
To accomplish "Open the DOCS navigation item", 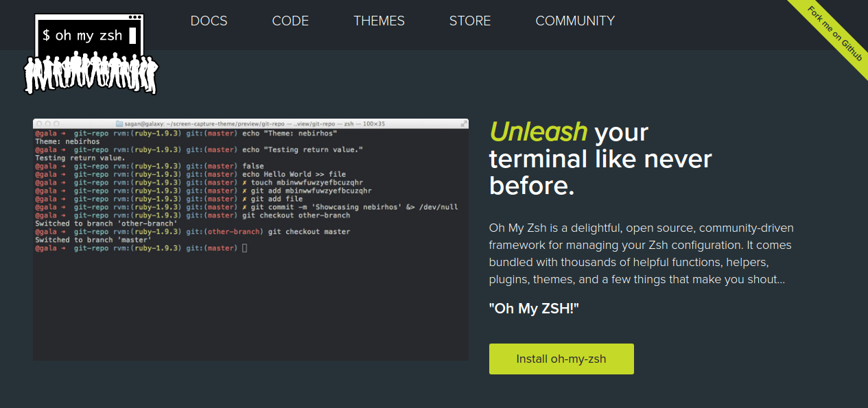I will coord(209,21).
